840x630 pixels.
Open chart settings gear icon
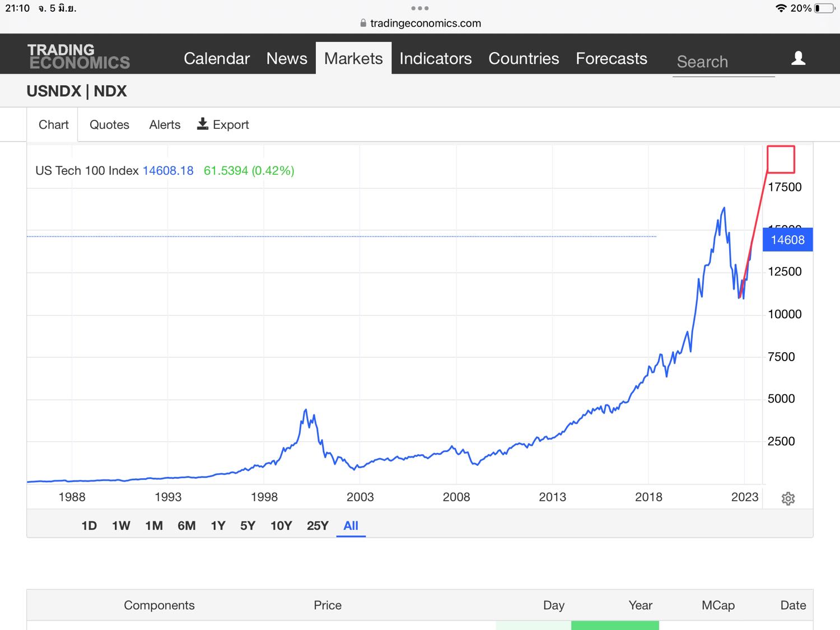788,498
